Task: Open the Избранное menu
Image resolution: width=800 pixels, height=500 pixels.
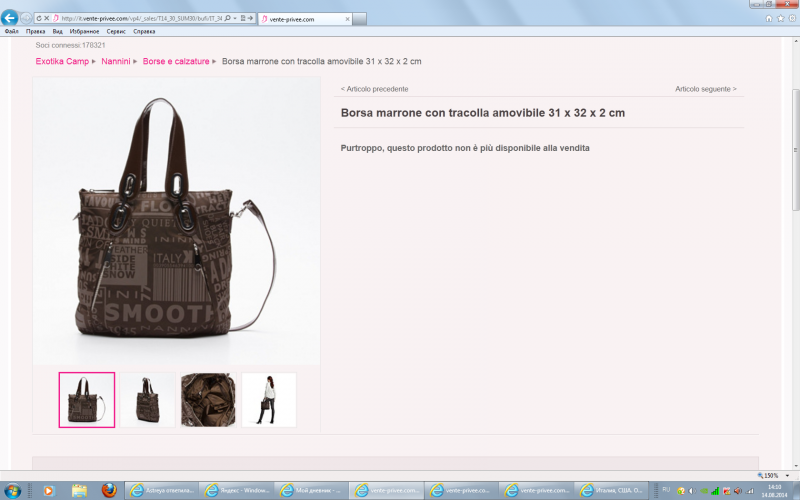Action: coord(84,31)
